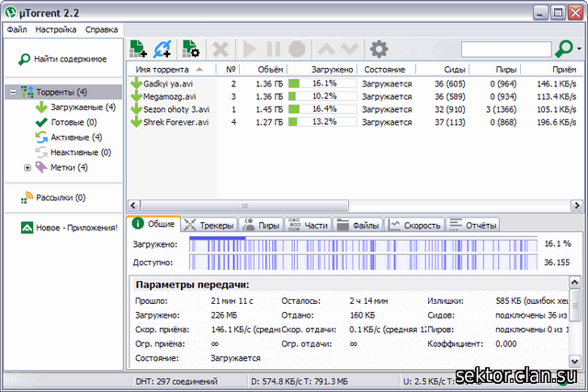Collapse the Торренты (4) tree node

point(13,92)
